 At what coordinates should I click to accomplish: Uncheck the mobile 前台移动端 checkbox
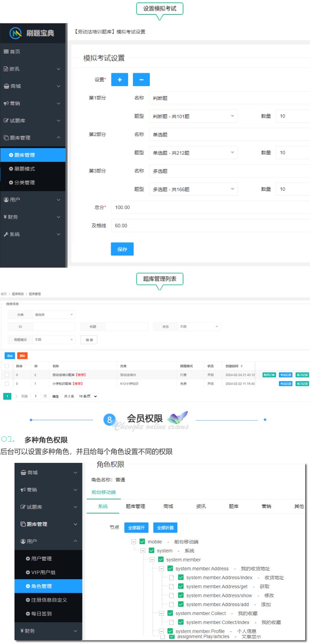pyautogui.click(x=142, y=541)
